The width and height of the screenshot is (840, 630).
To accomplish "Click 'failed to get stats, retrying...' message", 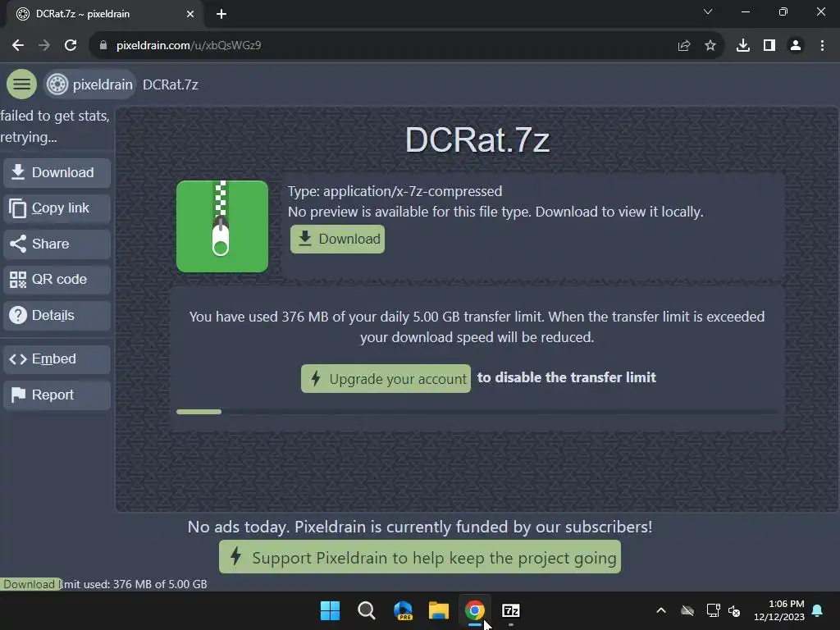I will point(55,126).
